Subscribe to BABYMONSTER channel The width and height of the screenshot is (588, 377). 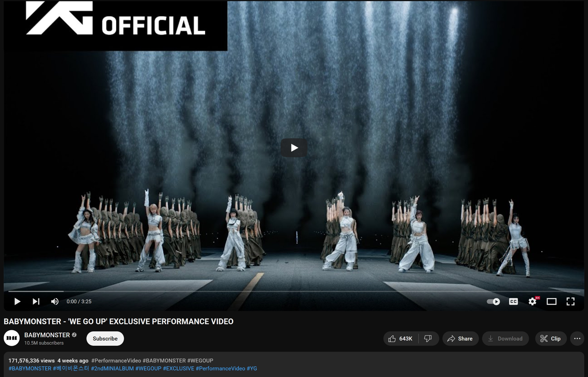[105, 339]
